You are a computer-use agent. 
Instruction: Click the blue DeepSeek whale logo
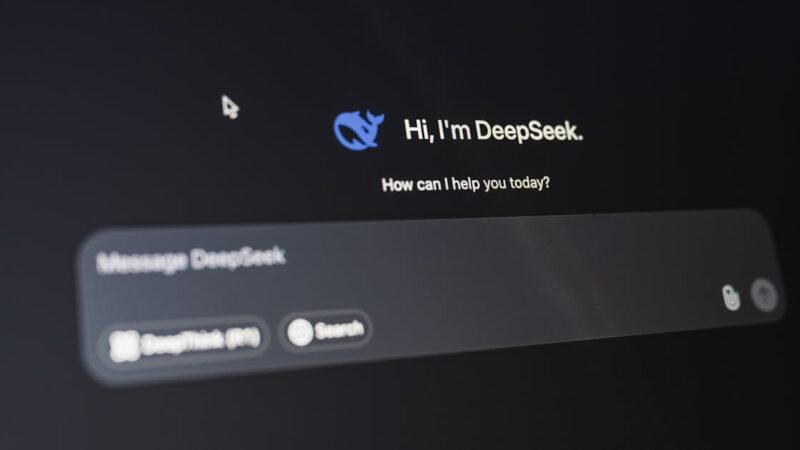point(358,130)
